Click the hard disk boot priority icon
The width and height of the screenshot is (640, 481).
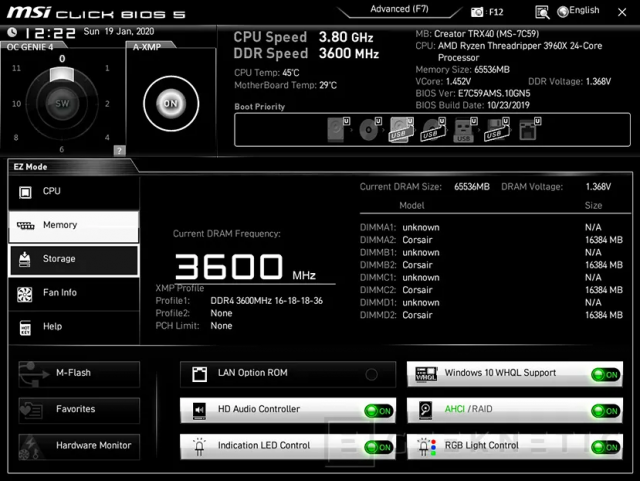point(336,129)
